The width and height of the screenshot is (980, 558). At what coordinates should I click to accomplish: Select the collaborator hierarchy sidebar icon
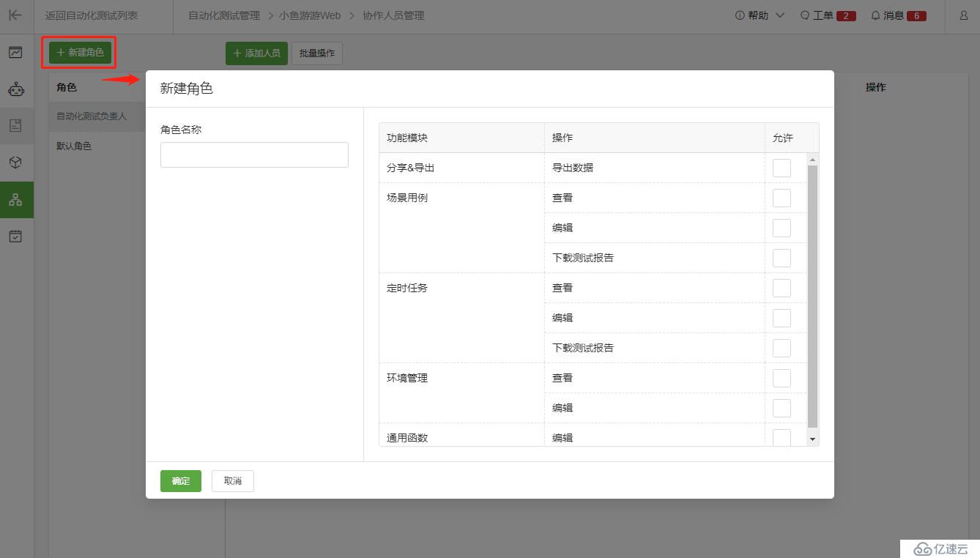15,199
